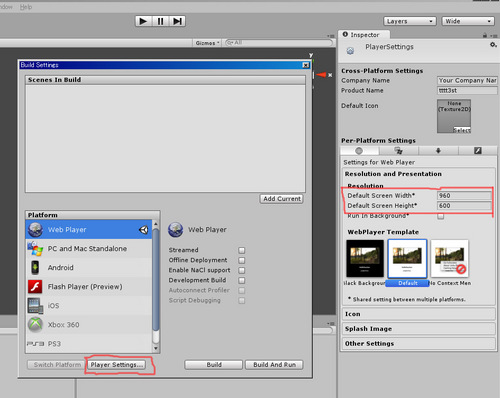The image size is (500, 398).
Task: Edit the Product Name field
Action: 467,90
